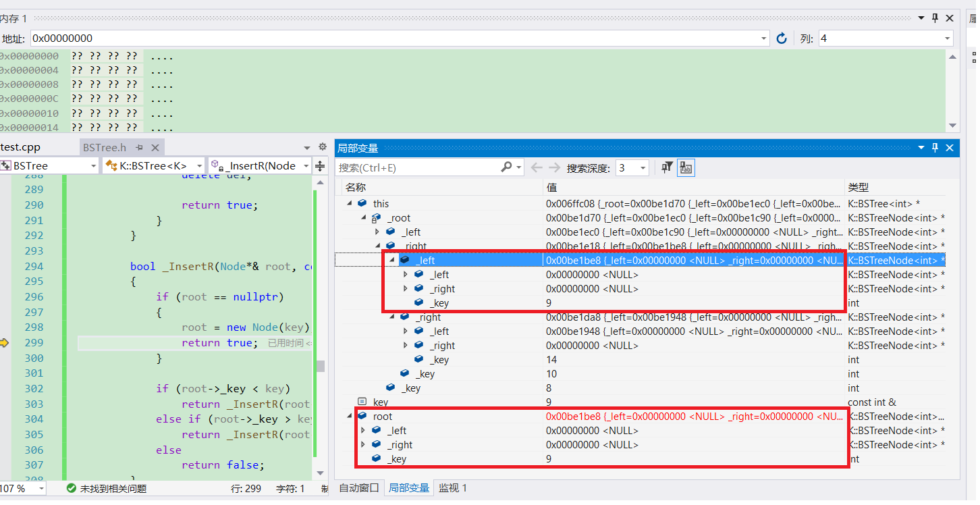Refresh the memory view at the address bar
980x505 pixels.
point(782,38)
